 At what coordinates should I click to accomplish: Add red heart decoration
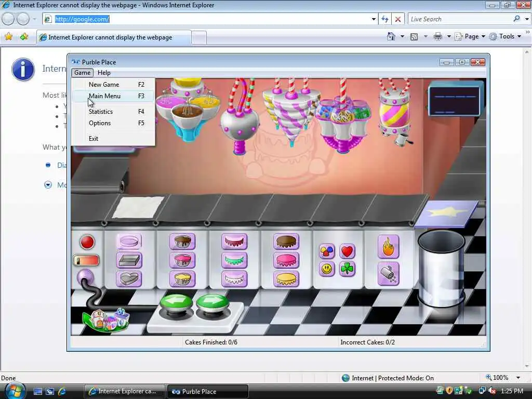click(347, 251)
